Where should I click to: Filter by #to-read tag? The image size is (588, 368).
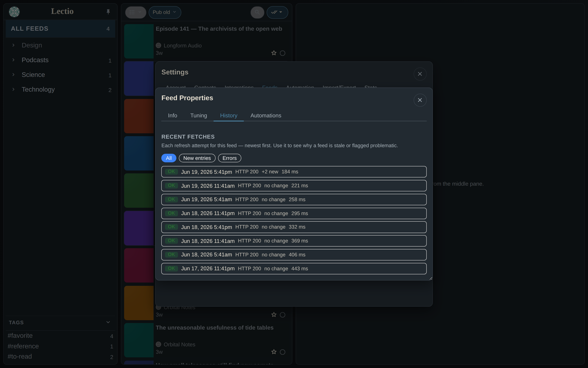(x=20, y=356)
